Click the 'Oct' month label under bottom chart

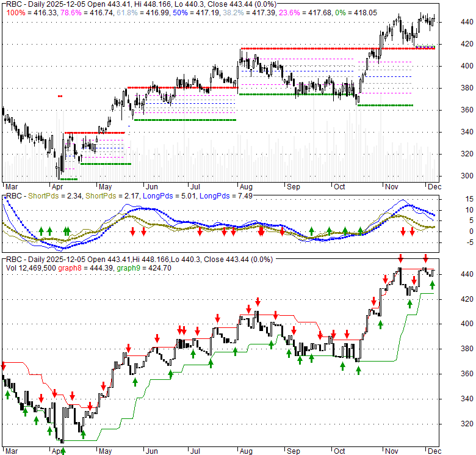click(x=339, y=451)
